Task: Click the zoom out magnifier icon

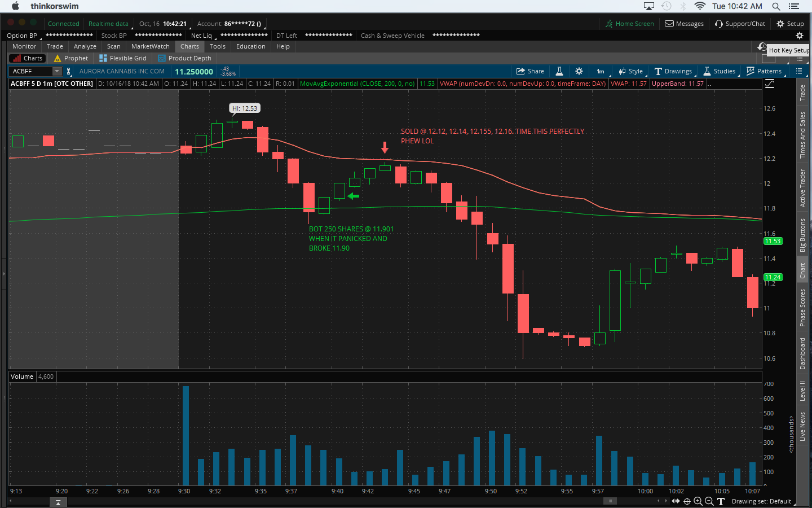Action: coord(709,501)
